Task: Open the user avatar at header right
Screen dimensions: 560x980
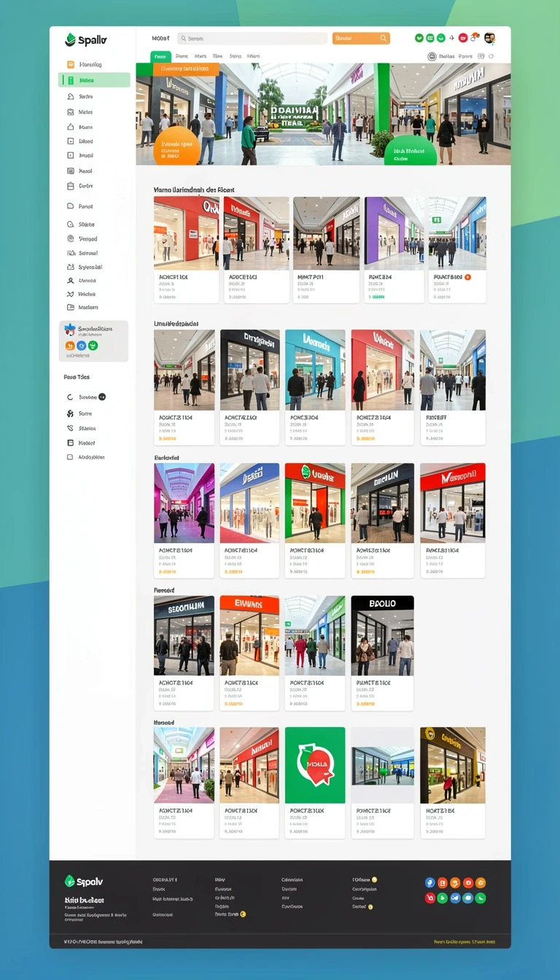Action: [x=490, y=38]
